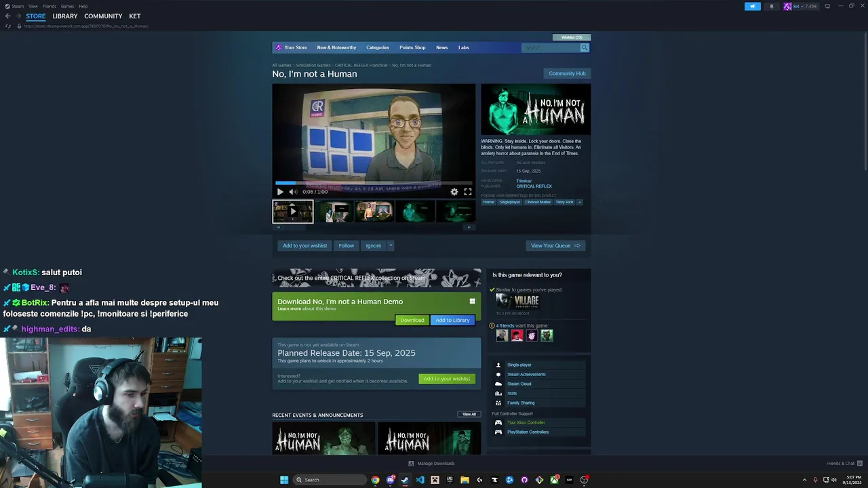The height and width of the screenshot is (488, 868).
Task: Add demo to Library
Action: (452, 320)
